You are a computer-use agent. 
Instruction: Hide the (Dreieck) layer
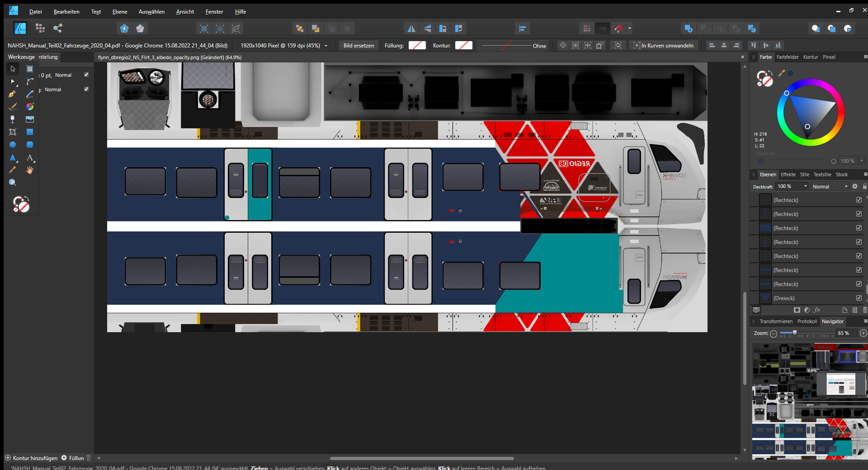point(859,298)
